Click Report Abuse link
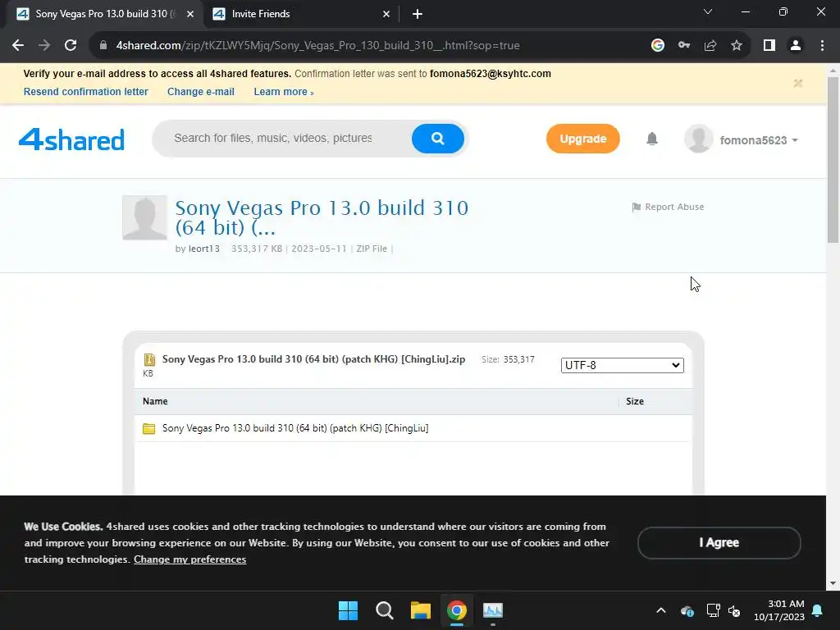This screenshot has width=840, height=630. tap(668, 207)
